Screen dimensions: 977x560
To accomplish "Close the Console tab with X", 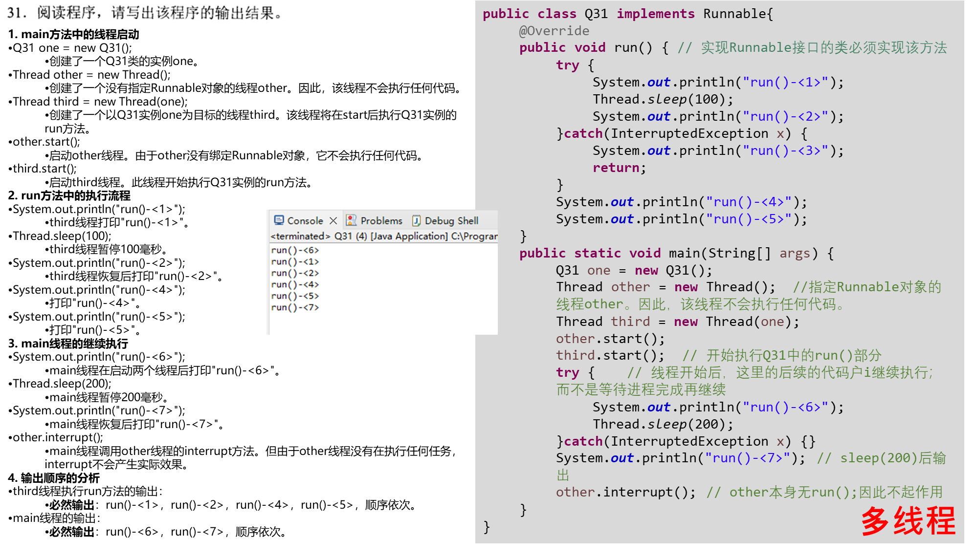I will (x=333, y=220).
